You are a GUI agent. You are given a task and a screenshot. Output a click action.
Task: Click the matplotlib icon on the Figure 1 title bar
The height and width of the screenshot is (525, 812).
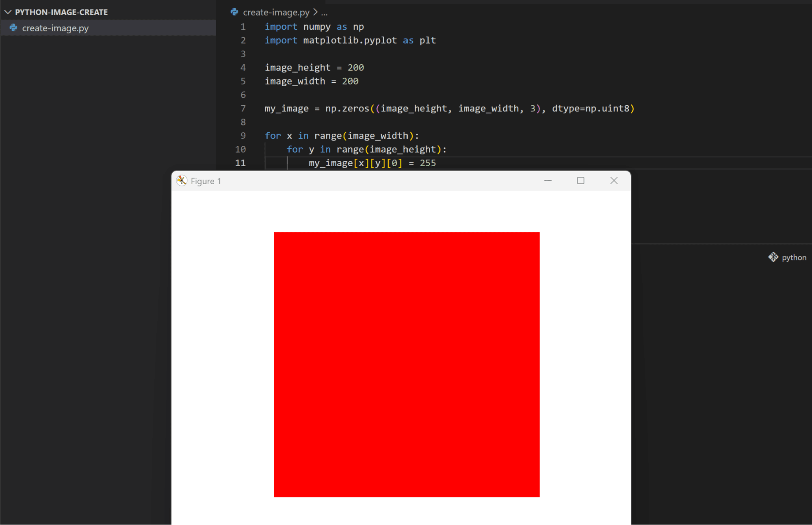coord(182,181)
